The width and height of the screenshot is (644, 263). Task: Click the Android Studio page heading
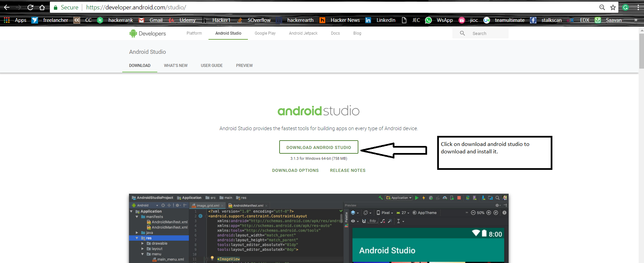[x=148, y=52]
